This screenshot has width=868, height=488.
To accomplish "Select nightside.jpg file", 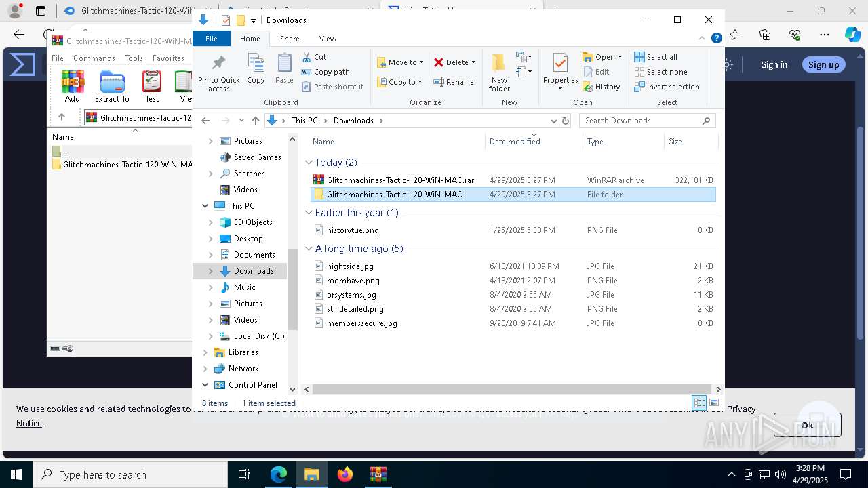I will 513,266.
